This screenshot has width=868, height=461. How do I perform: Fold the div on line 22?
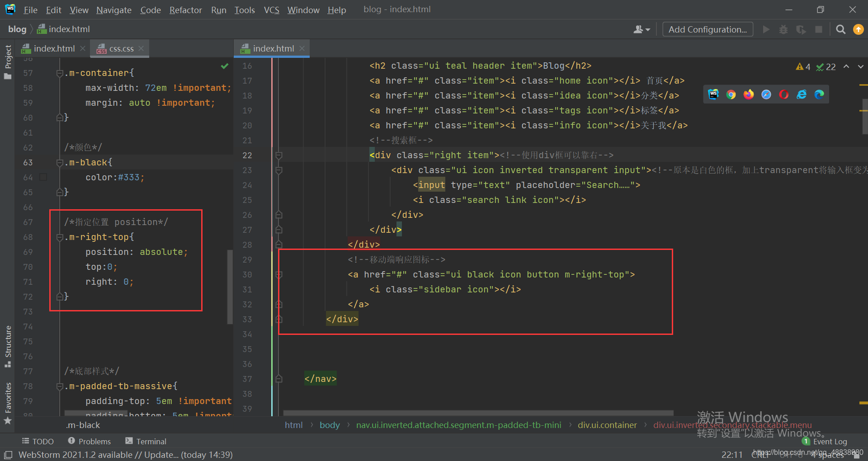tap(279, 155)
